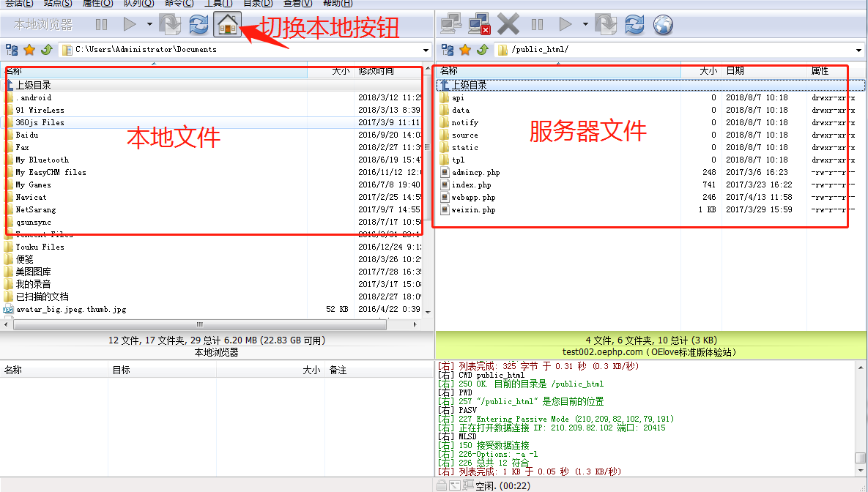Select the NetSarang folder
The height and width of the screenshot is (492, 868).
point(35,209)
